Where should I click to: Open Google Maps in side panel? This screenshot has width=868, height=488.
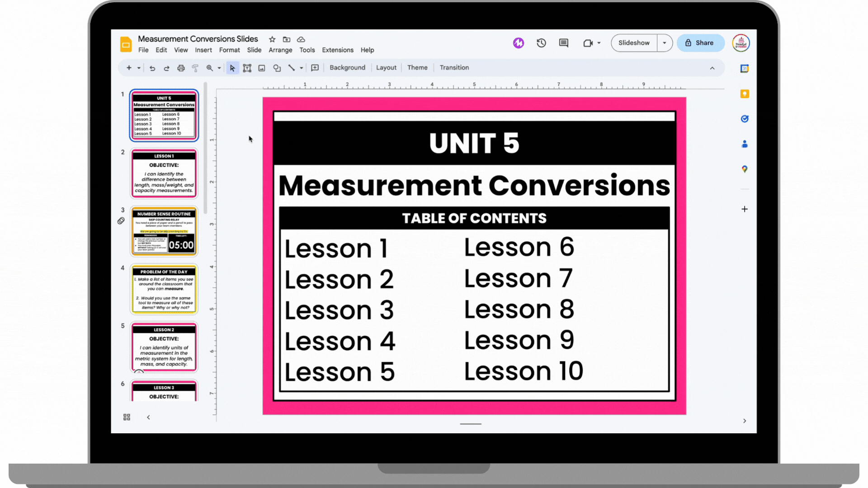(x=745, y=169)
